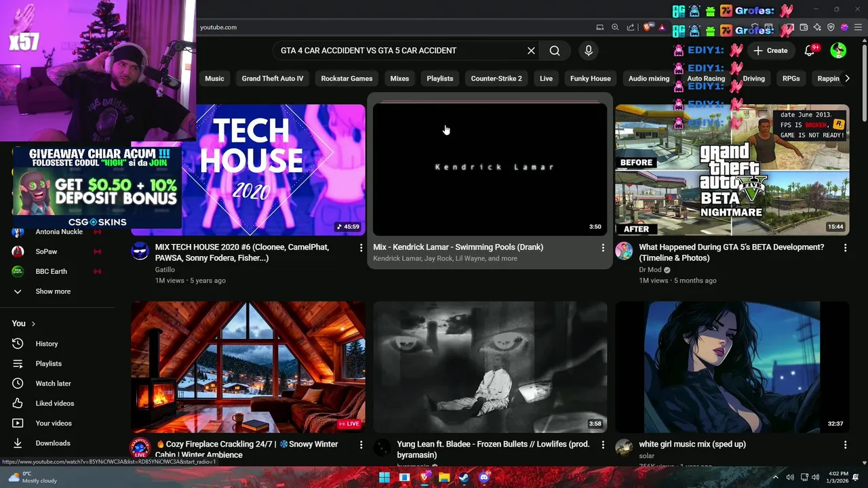Screen dimensions: 868x488
Task: Play the TECH HOUSE 2020 thumbnail
Action: 248,170
